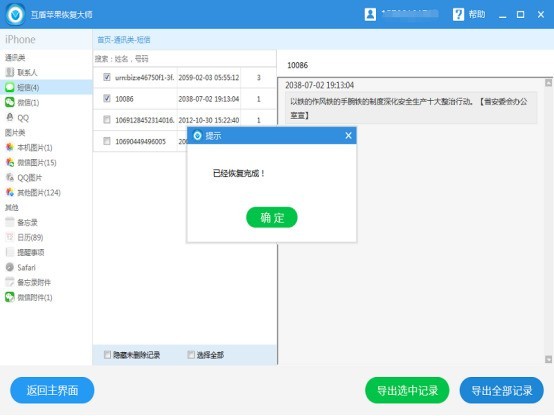Tick the 选择全部 select-all checkbox
The width and height of the screenshot is (554, 416).
click(191, 355)
